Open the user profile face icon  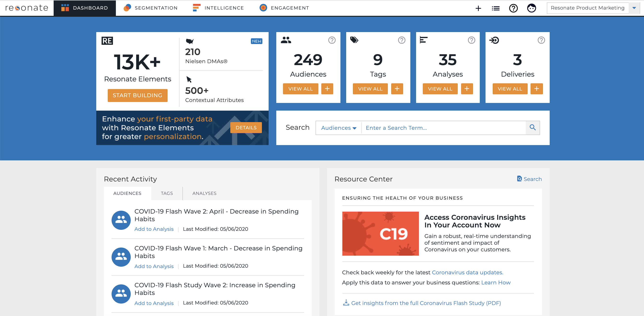pyautogui.click(x=531, y=8)
